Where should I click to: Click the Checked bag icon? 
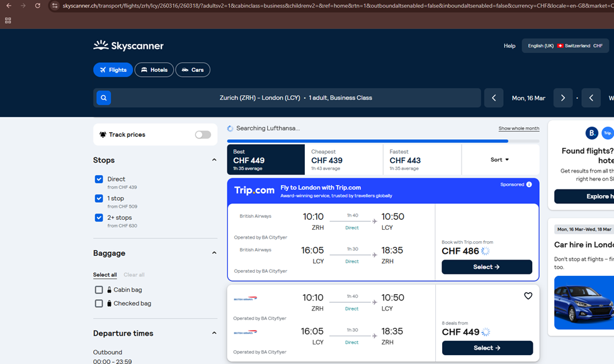tap(109, 304)
